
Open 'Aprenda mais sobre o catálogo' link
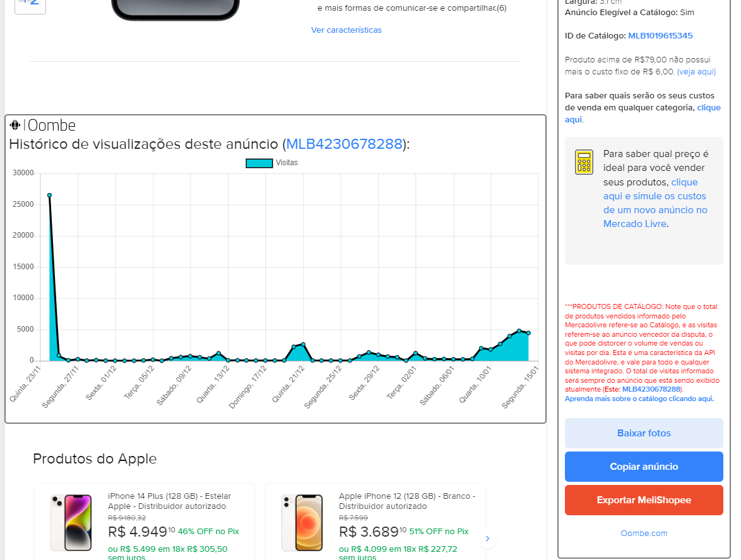(x=639, y=399)
